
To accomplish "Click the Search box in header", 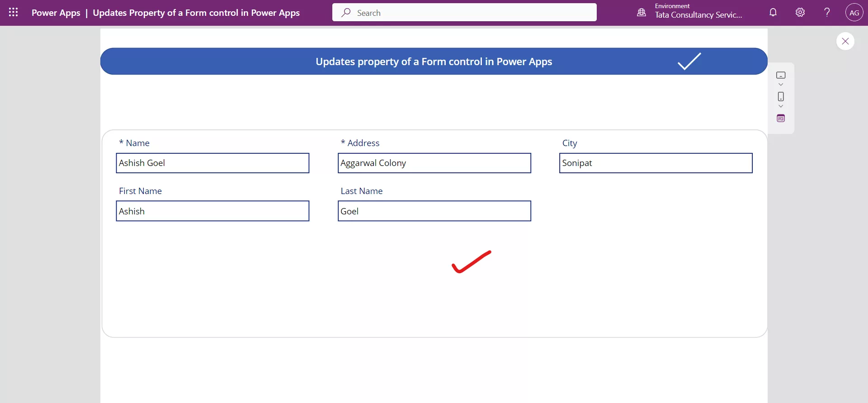I will tap(464, 13).
